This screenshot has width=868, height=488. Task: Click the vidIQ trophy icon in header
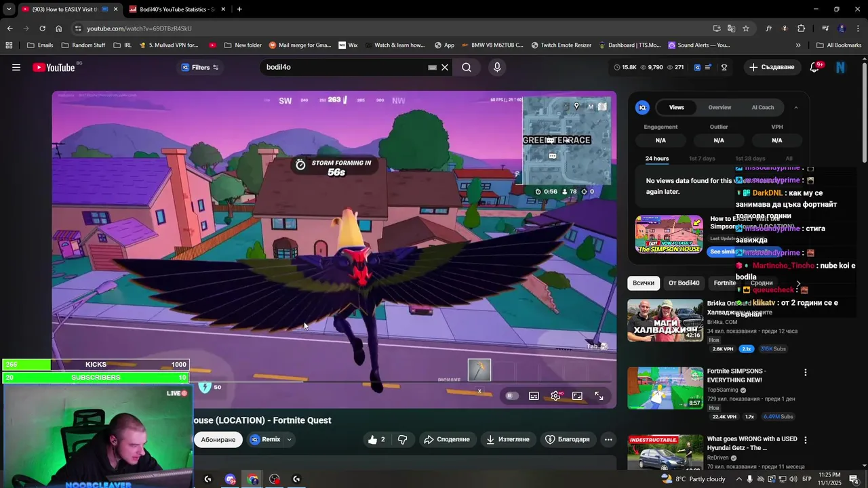724,67
